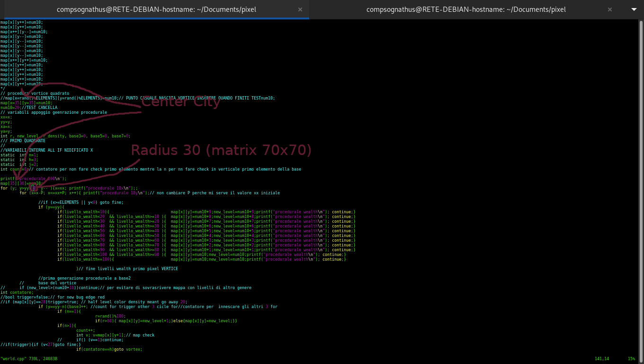Click the assignment line "yy=y;"
The width and height of the screenshot is (644, 364).
coord(6,122)
